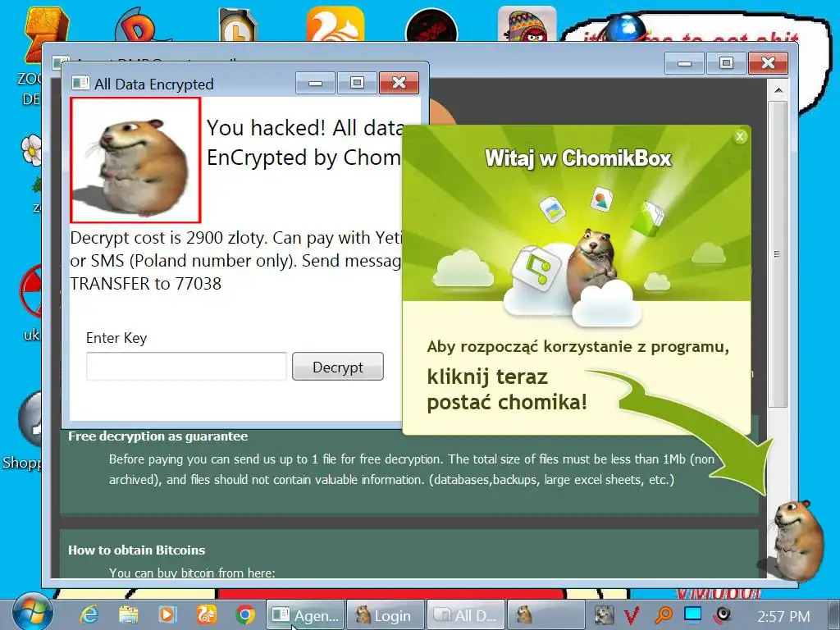Click the Enter Key input field

186,367
